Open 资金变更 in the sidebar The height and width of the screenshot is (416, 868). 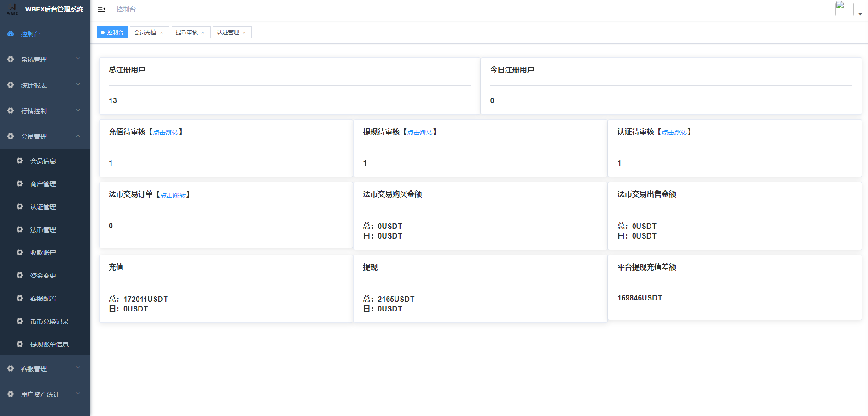(x=43, y=276)
